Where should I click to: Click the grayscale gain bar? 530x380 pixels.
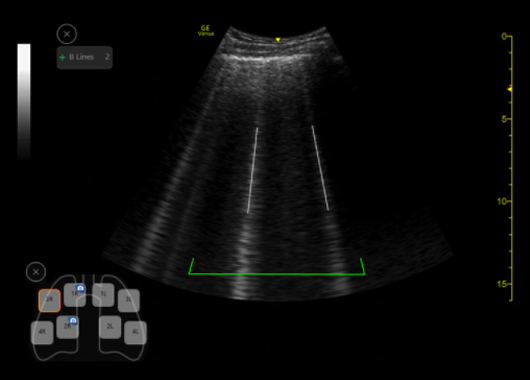point(24,101)
